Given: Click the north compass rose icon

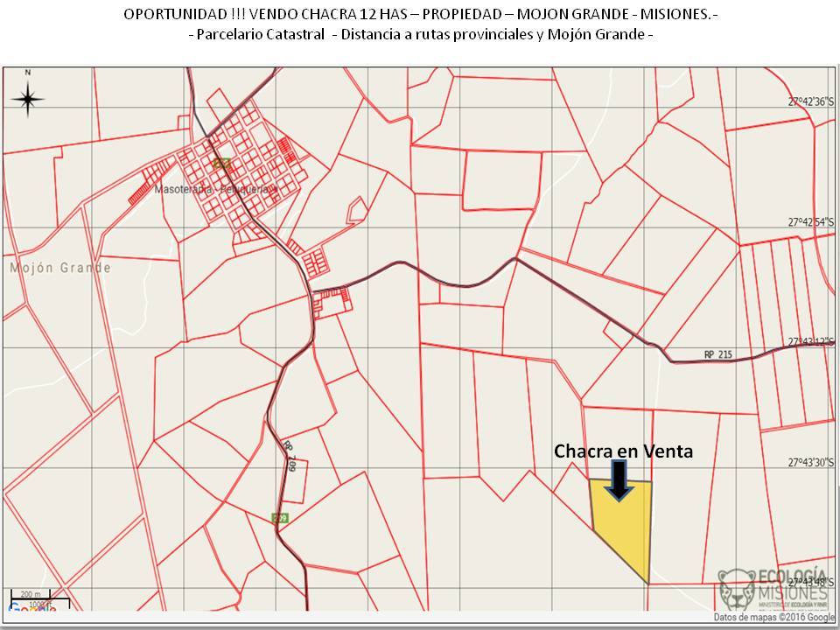Looking at the screenshot, I should click(28, 98).
